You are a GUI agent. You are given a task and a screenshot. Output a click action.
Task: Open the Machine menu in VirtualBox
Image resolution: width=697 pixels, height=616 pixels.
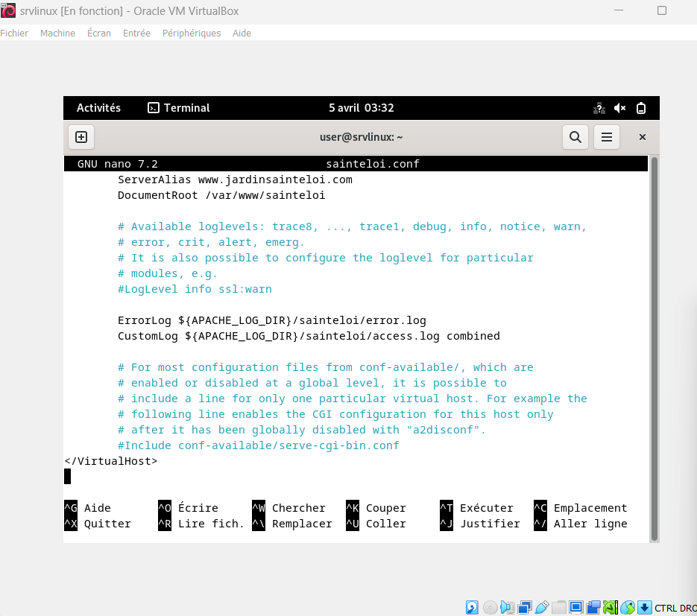(x=57, y=34)
